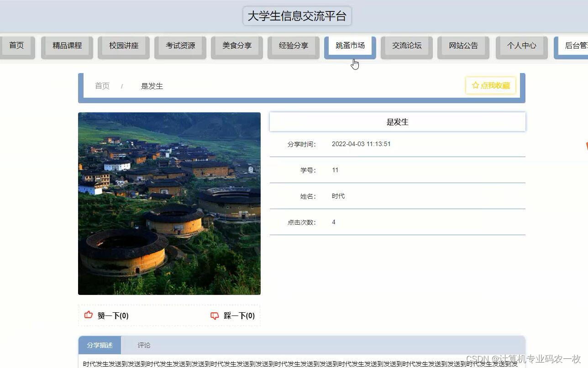Screen dimensions: 588x368
Task: Open the 经验分享 navigation section
Action: tap(293, 45)
